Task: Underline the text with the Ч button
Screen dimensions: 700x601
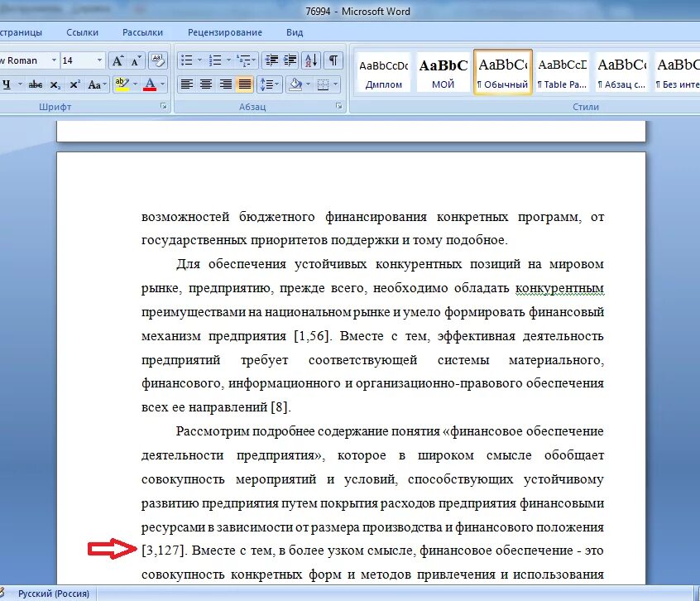Action: 7,84
